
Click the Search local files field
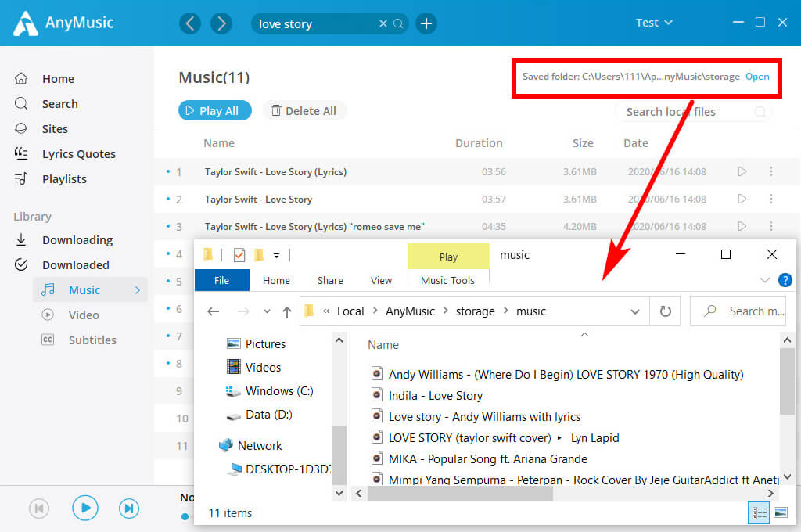pyautogui.click(x=692, y=111)
